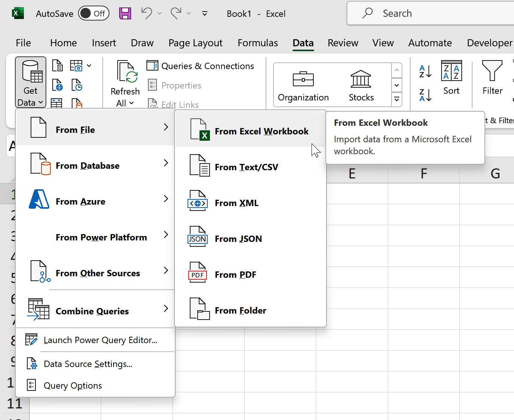Choose From XML in the submenu
The height and width of the screenshot is (420, 514).
click(251, 202)
